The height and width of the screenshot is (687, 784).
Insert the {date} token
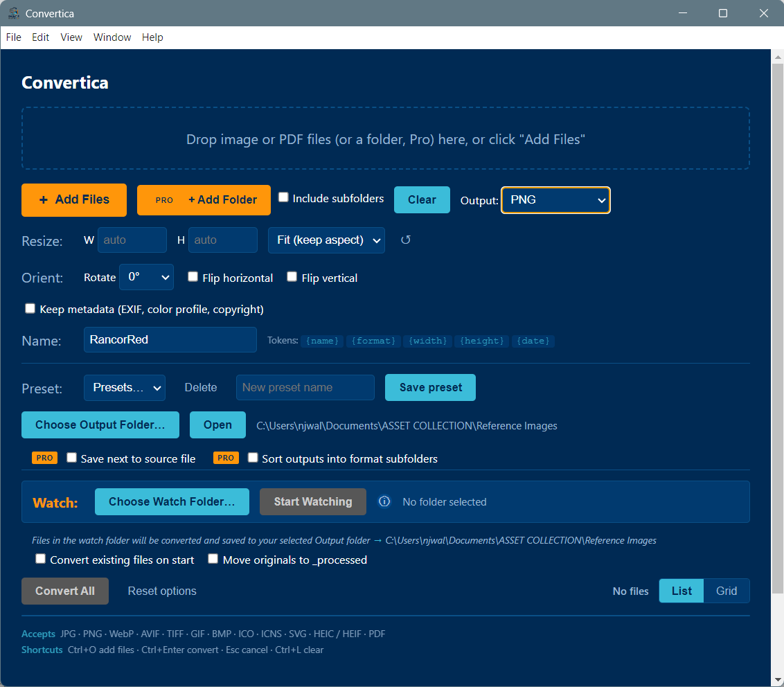[533, 341]
